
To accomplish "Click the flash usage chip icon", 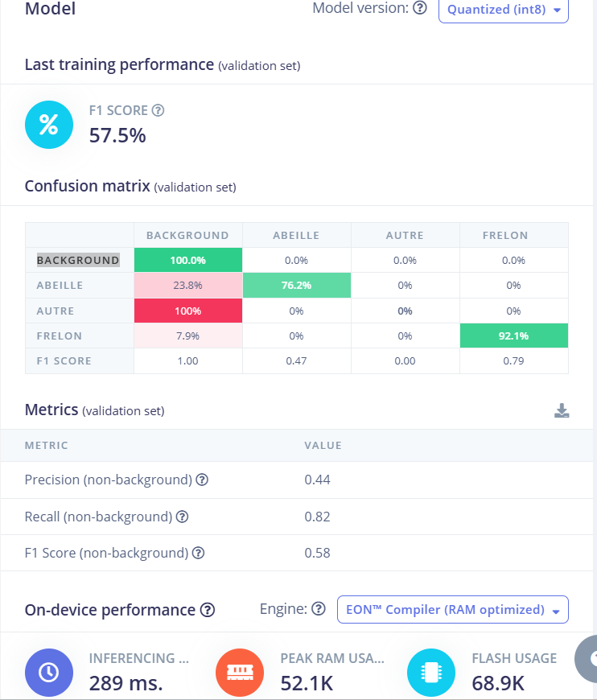I will 431,671.
